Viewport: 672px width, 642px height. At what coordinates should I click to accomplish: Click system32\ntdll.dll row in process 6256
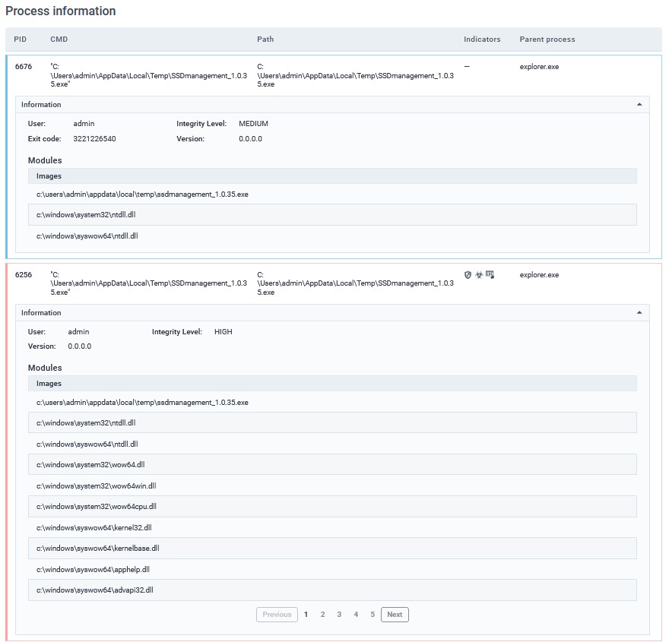click(332, 423)
